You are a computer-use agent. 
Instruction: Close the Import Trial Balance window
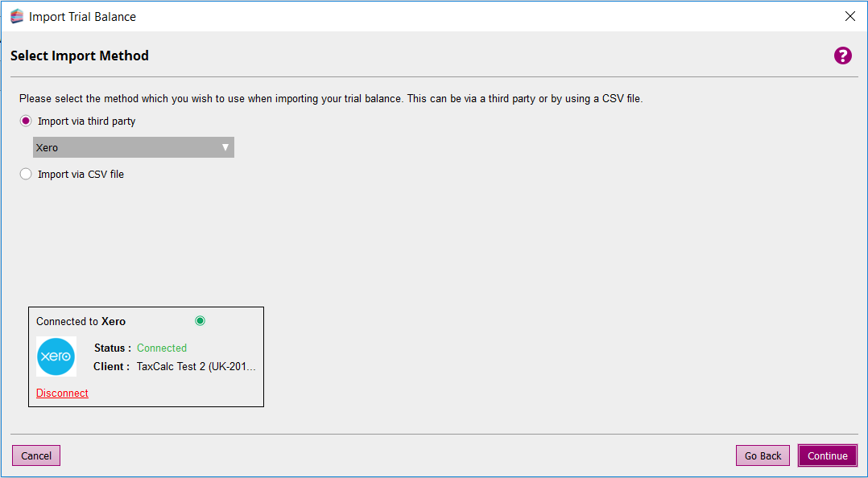click(x=849, y=16)
